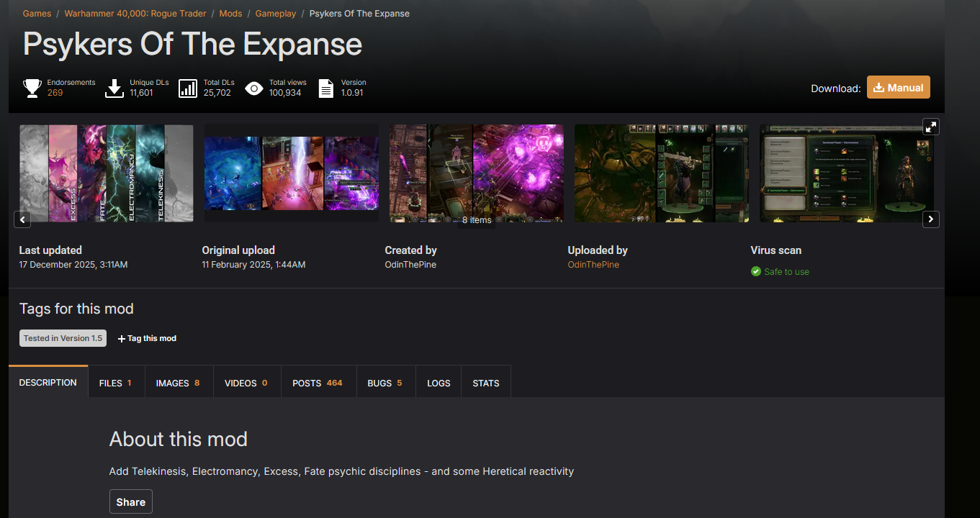
Task: Click the Share button
Action: coord(131,502)
